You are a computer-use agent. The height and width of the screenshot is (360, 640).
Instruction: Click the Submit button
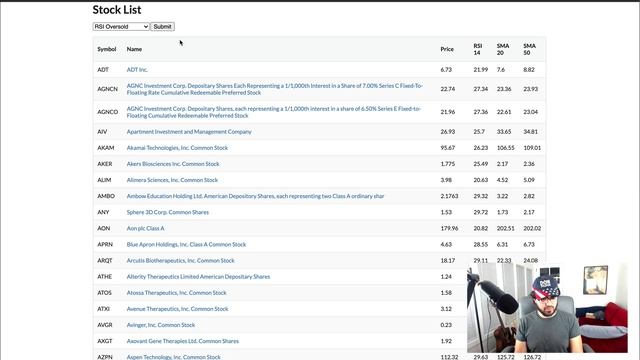point(162,27)
